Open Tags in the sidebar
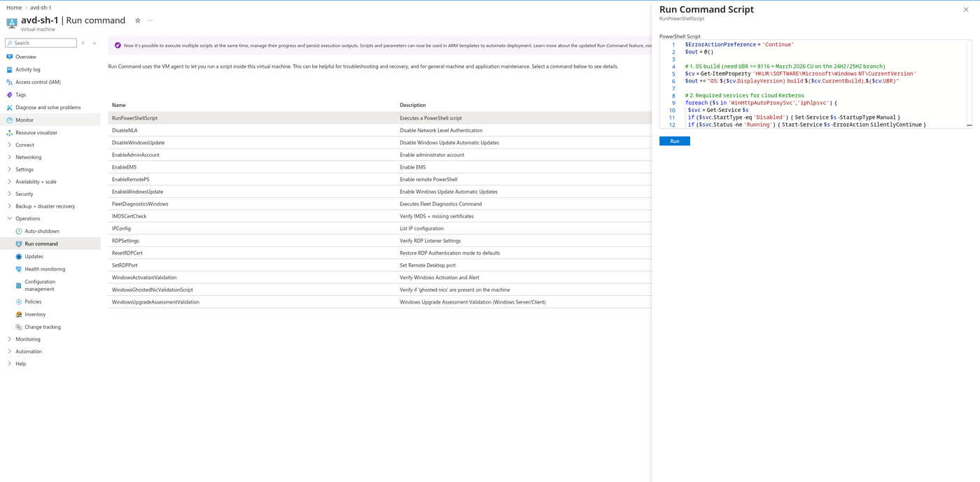The image size is (980, 482). pos(21,94)
